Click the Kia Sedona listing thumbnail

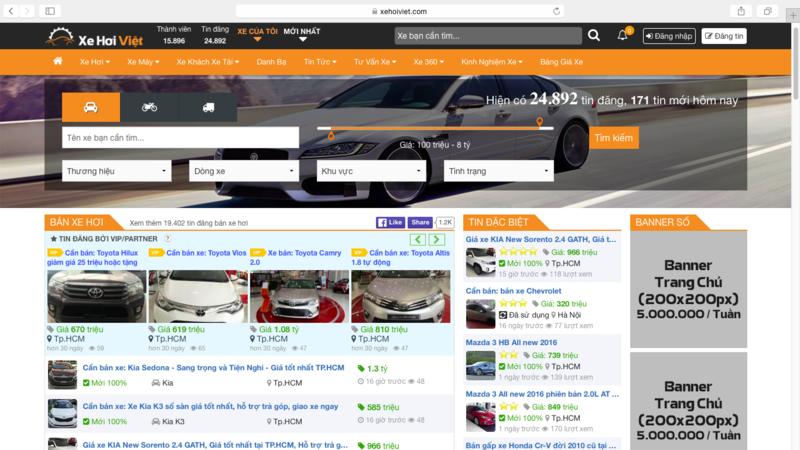point(62,374)
